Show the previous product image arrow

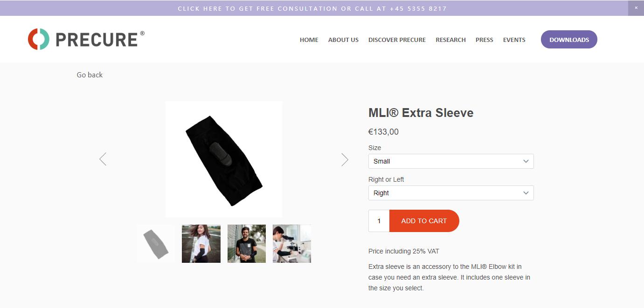coord(103,159)
